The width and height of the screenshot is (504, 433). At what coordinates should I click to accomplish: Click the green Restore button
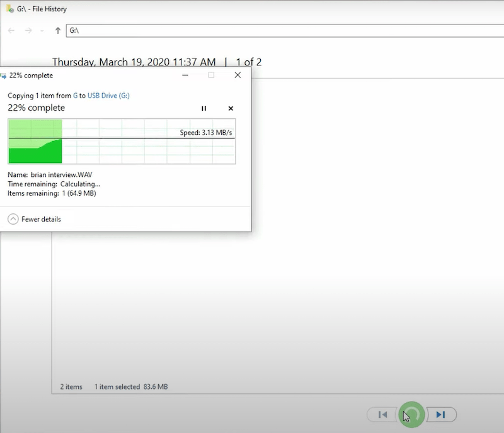tap(412, 415)
